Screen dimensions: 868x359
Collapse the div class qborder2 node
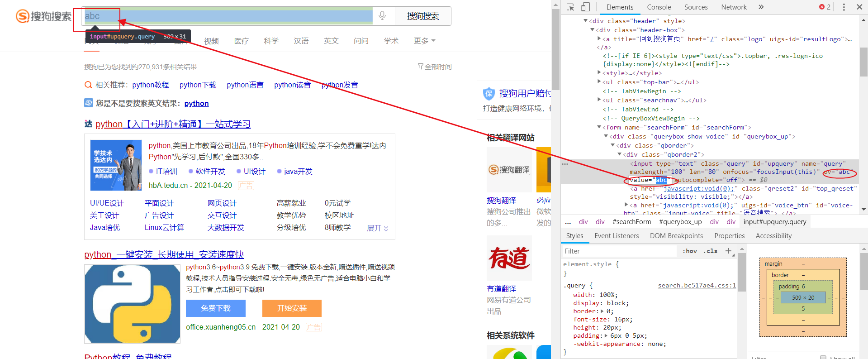point(619,154)
